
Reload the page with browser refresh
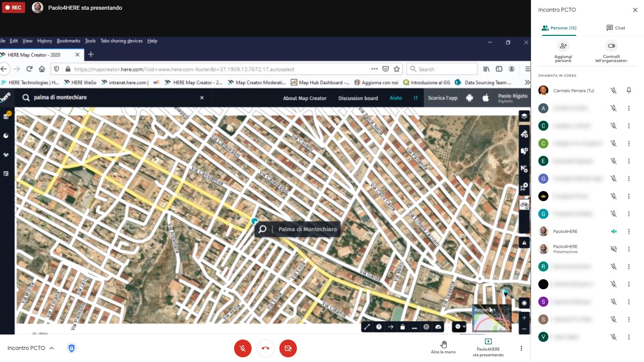29,69
